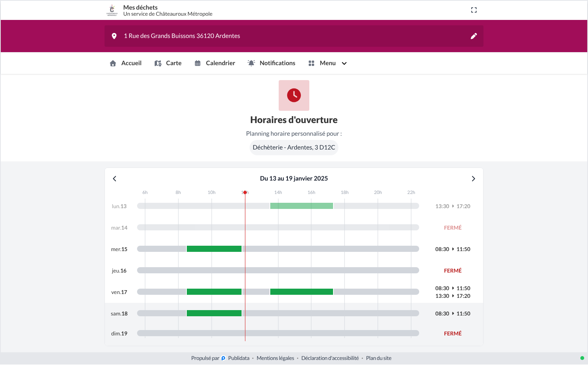Open the Carte map tab

[168, 63]
